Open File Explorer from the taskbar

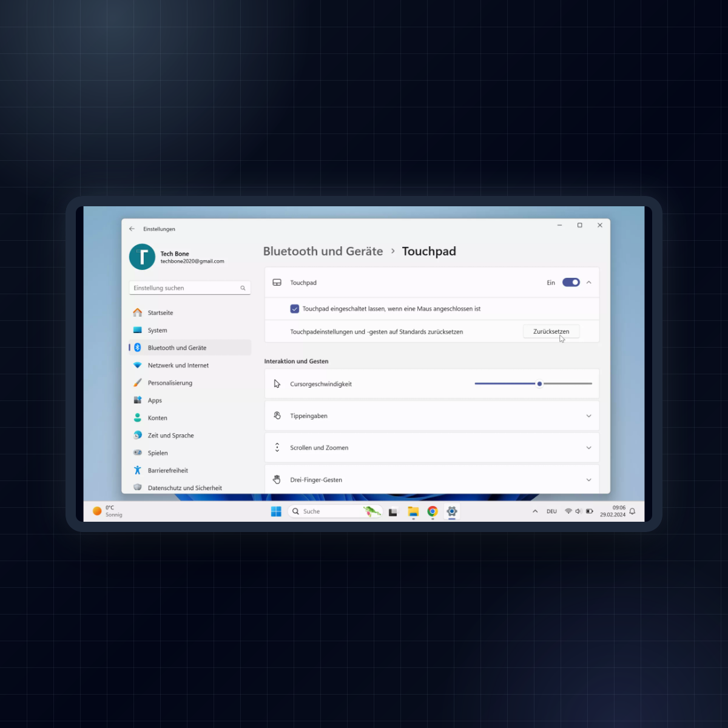pyautogui.click(x=413, y=511)
